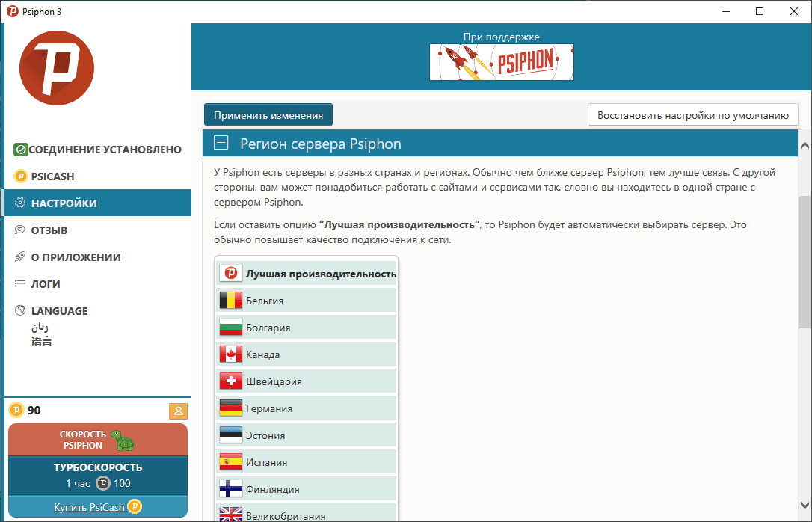Viewport: 812px width, 522px height.
Task: Click the Psiphon icon beside Лучшая производительность
Action: [231, 274]
